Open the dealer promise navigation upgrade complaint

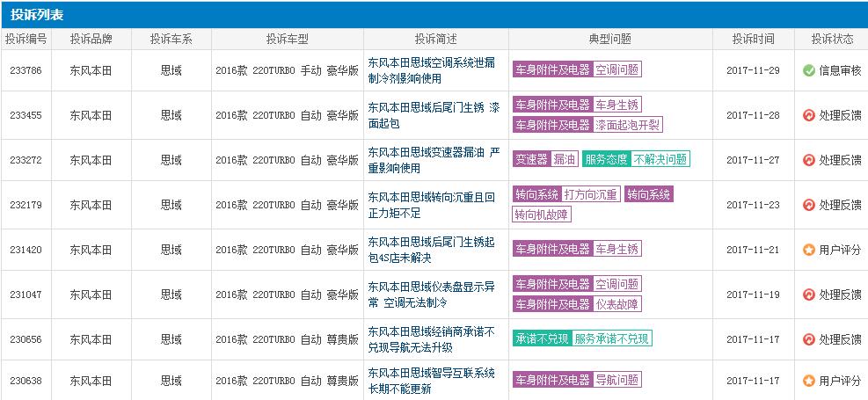[x=431, y=339]
